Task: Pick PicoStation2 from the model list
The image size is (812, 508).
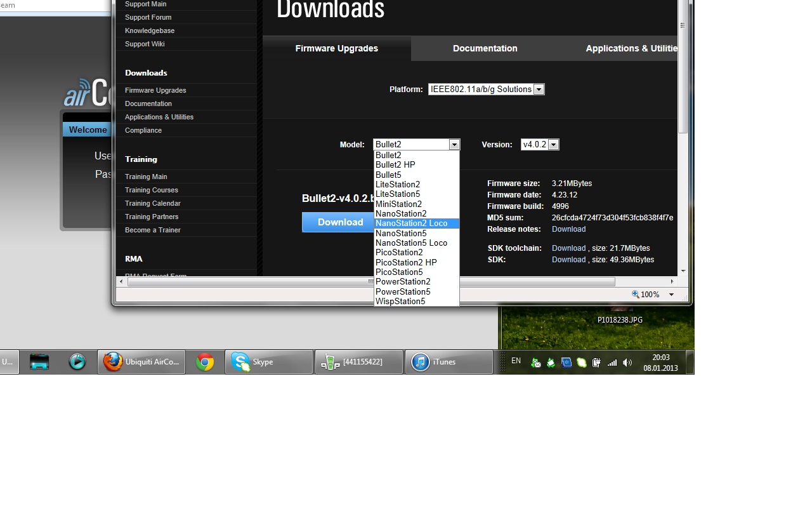Action: click(416, 253)
